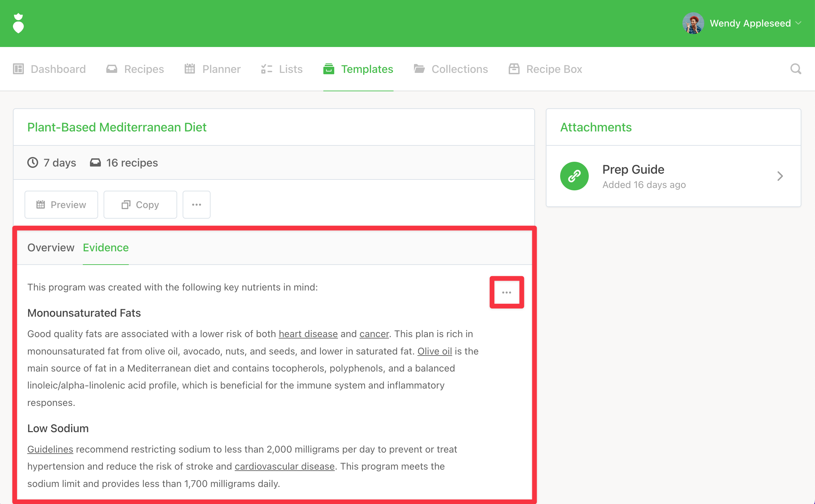Click the Recipes tray icon
815x504 pixels.
tap(112, 69)
